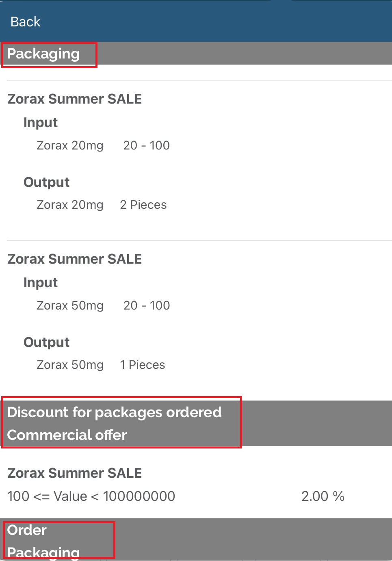Select the Order section header
The image size is (392, 561).
(27, 530)
